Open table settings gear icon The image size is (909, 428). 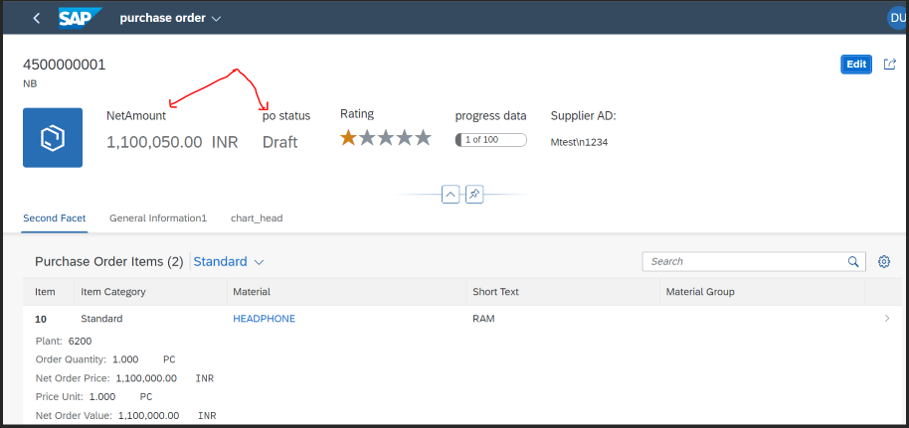[x=883, y=262]
